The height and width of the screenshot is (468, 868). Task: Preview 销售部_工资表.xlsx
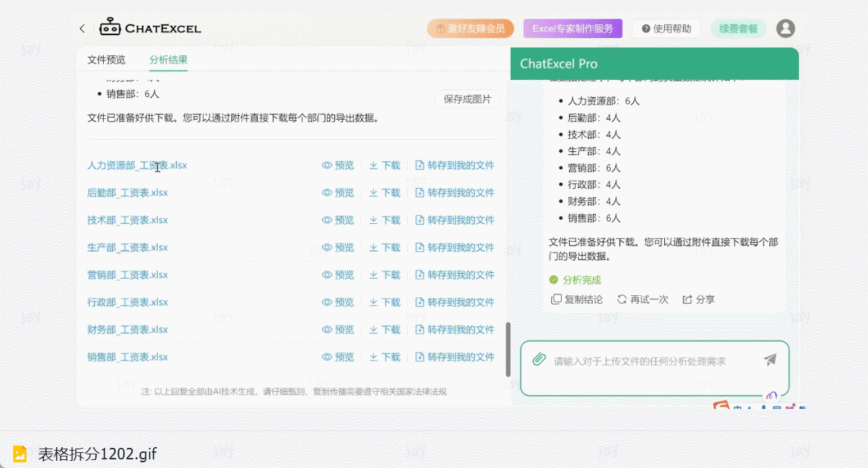coord(338,357)
